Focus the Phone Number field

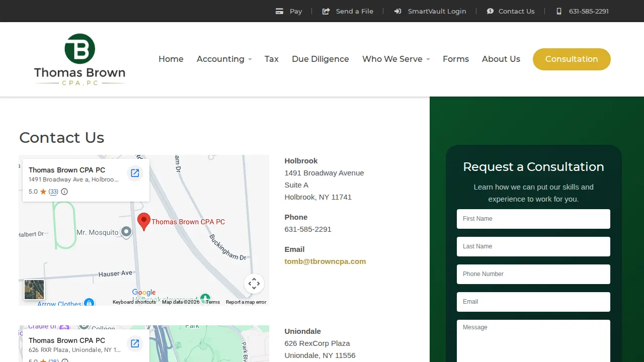(533, 274)
